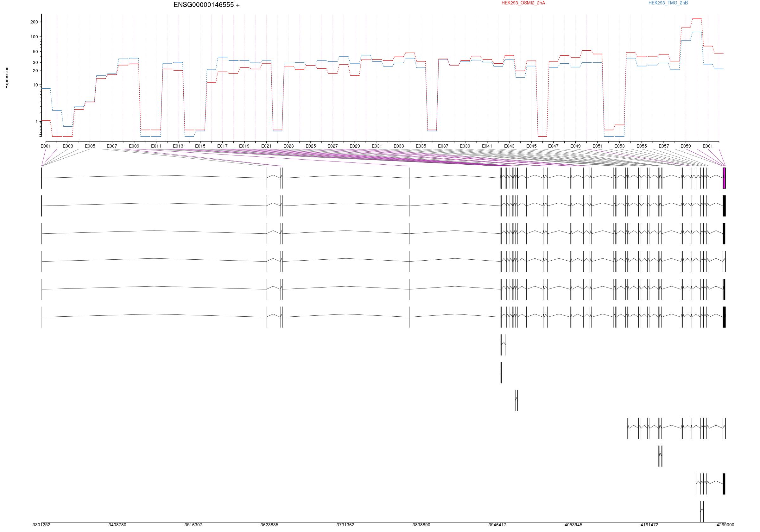
Task: Click exon bin label E029
Action: 355,146
